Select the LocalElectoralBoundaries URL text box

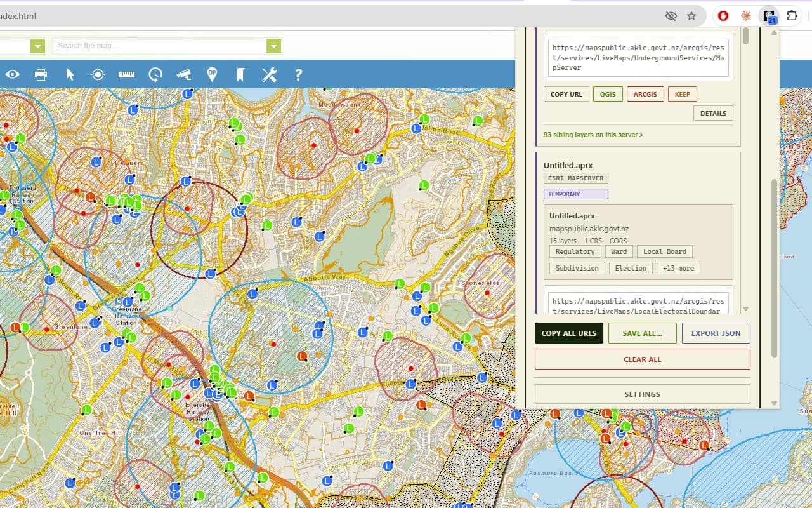coord(638,302)
